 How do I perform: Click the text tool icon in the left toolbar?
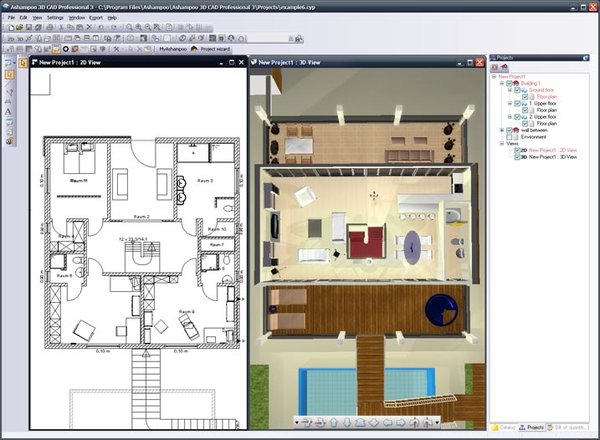coord(9,112)
